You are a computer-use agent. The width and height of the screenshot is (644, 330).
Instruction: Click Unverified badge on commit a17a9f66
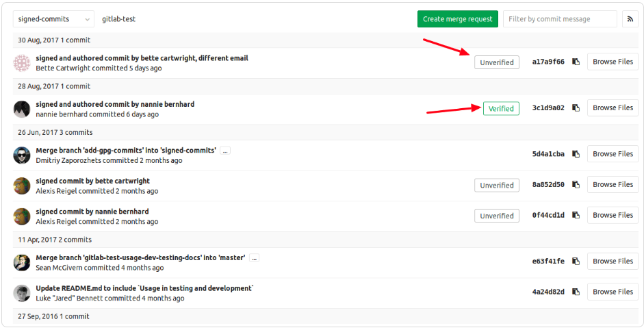pos(496,62)
